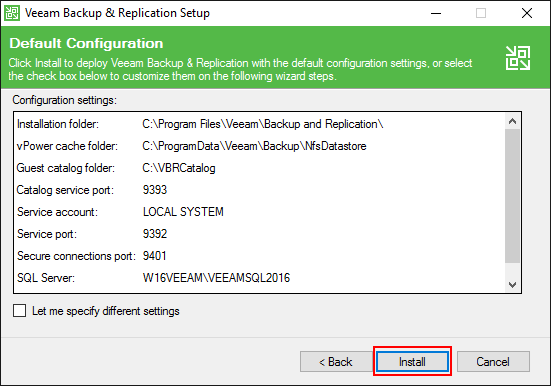
Task: Click the Veeam logo in green header
Action: tap(518, 58)
